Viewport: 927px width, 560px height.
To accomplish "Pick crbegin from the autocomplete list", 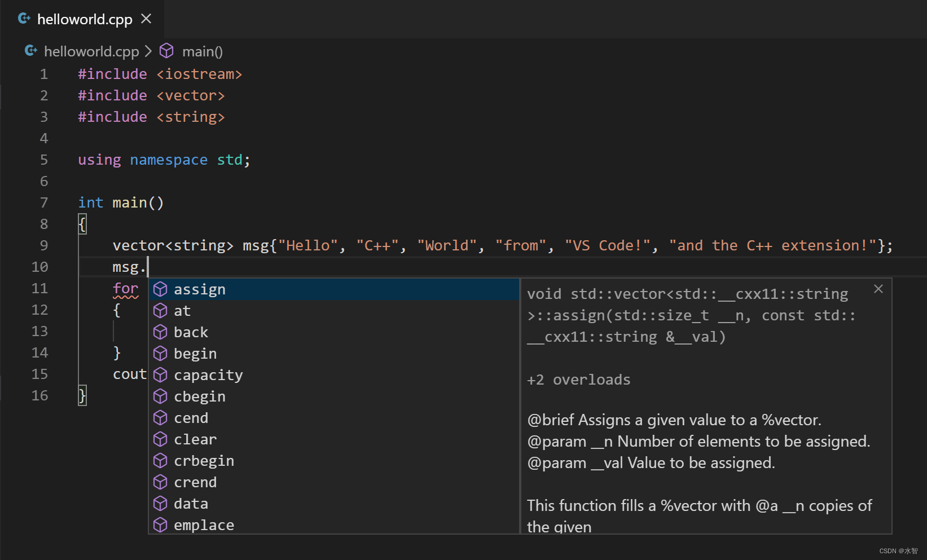I will [333, 461].
